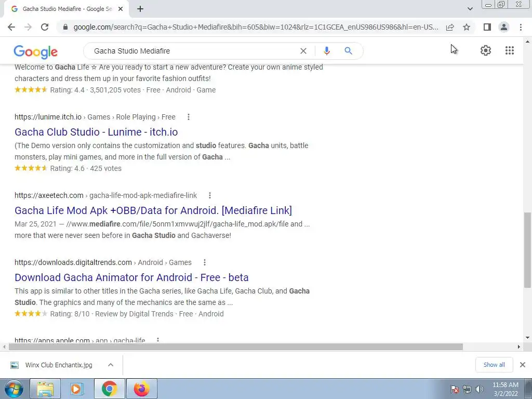Switch to Chrome taskbar button

coord(109,389)
